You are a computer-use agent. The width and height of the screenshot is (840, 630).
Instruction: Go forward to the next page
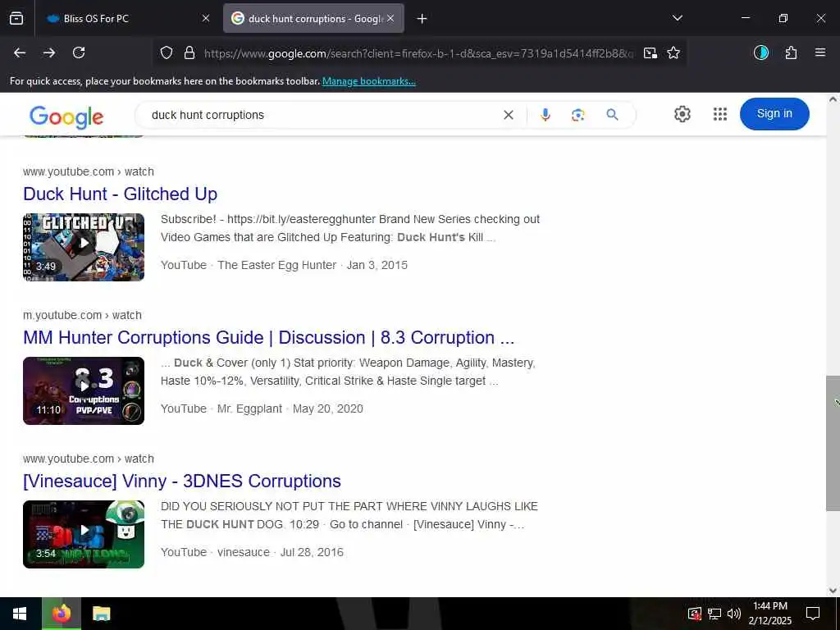click(49, 52)
